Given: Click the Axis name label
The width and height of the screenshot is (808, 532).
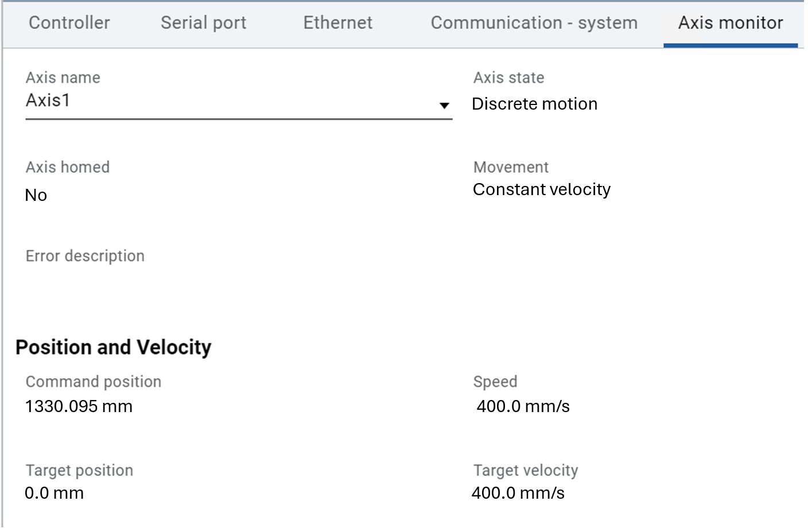Looking at the screenshot, I should click(63, 77).
